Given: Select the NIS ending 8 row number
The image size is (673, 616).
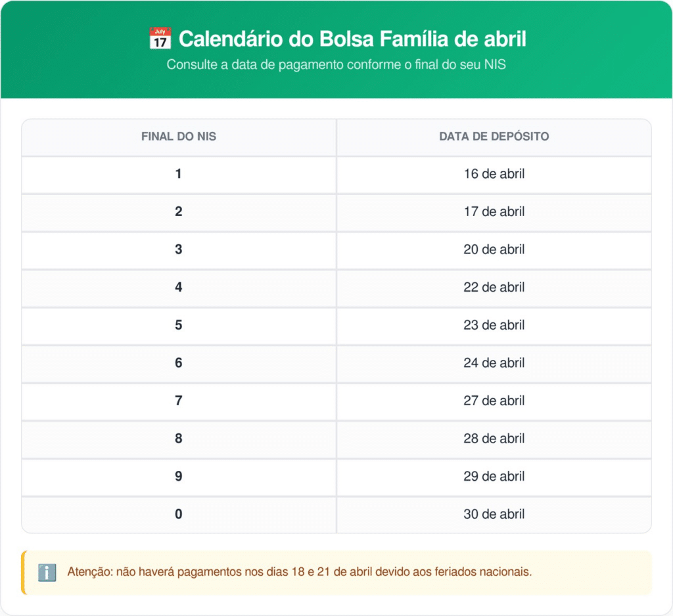Looking at the screenshot, I should pyautogui.click(x=179, y=438).
